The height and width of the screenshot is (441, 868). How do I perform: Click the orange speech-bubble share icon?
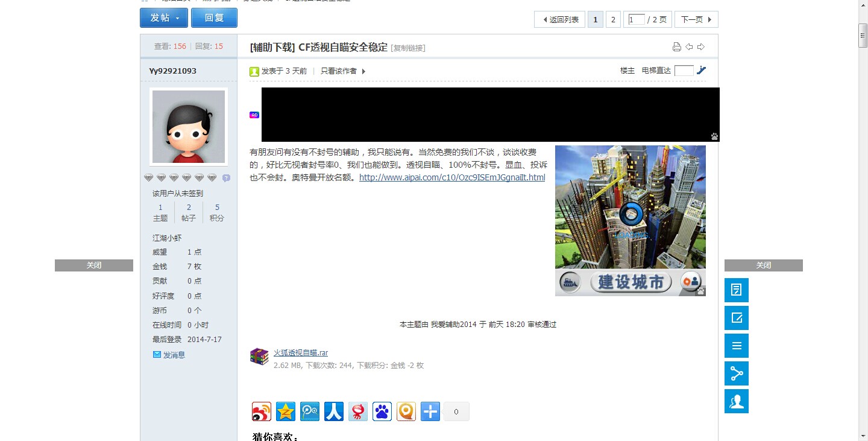[x=406, y=411]
